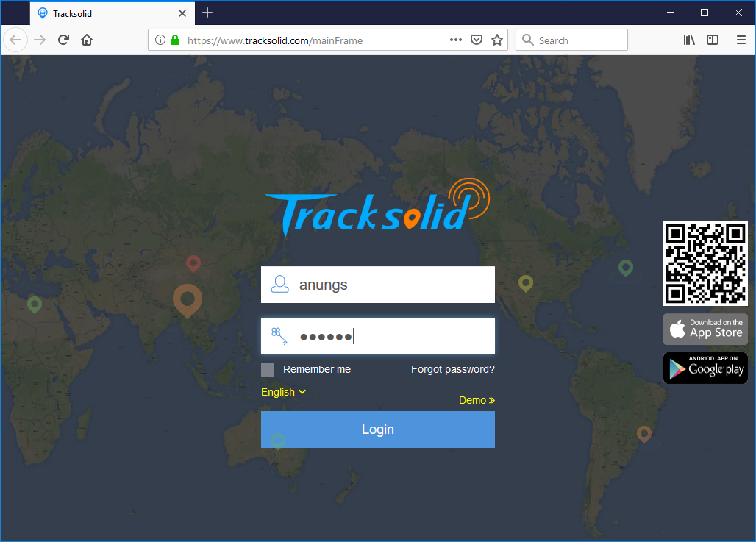Toggle the sidebar with the sidebars icon
This screenshot has width=756, height=542.
[713, 40]
